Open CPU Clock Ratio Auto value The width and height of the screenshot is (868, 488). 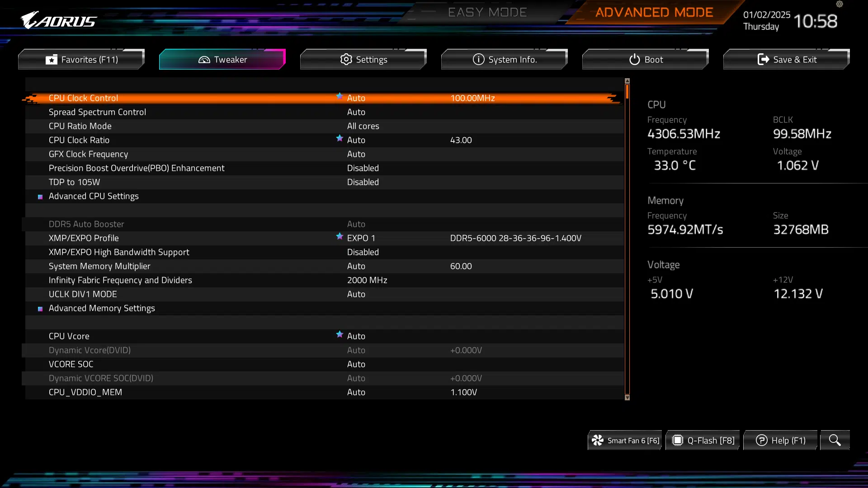356,140
